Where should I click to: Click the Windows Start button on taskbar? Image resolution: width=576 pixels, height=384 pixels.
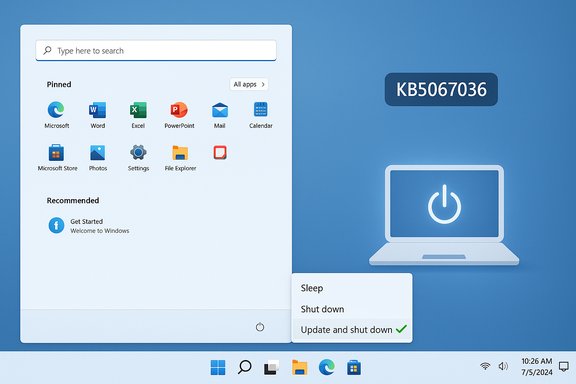coord(218,367)
